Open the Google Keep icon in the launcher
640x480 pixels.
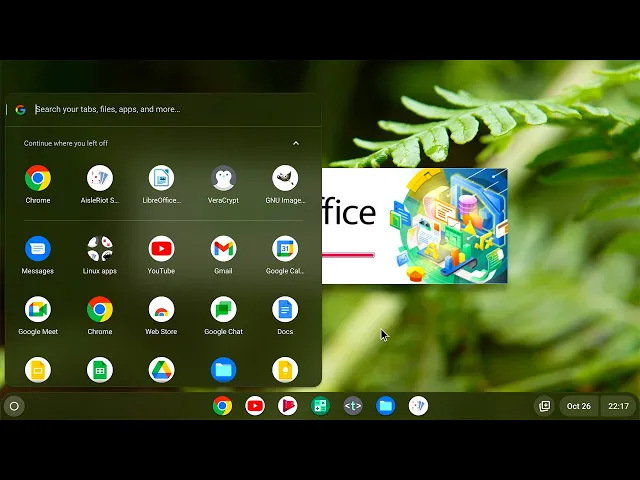click(285, 370)
